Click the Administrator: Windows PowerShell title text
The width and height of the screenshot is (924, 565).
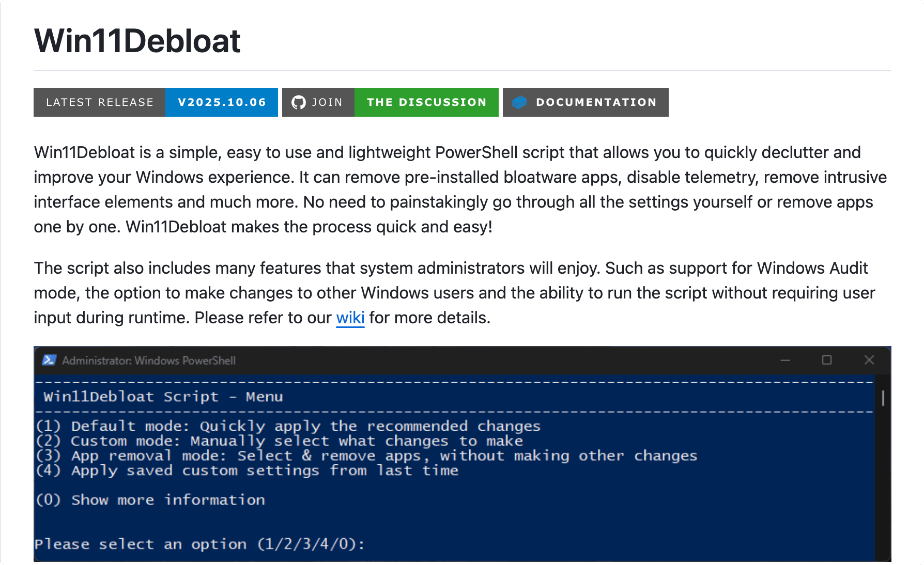coord(149,360)
